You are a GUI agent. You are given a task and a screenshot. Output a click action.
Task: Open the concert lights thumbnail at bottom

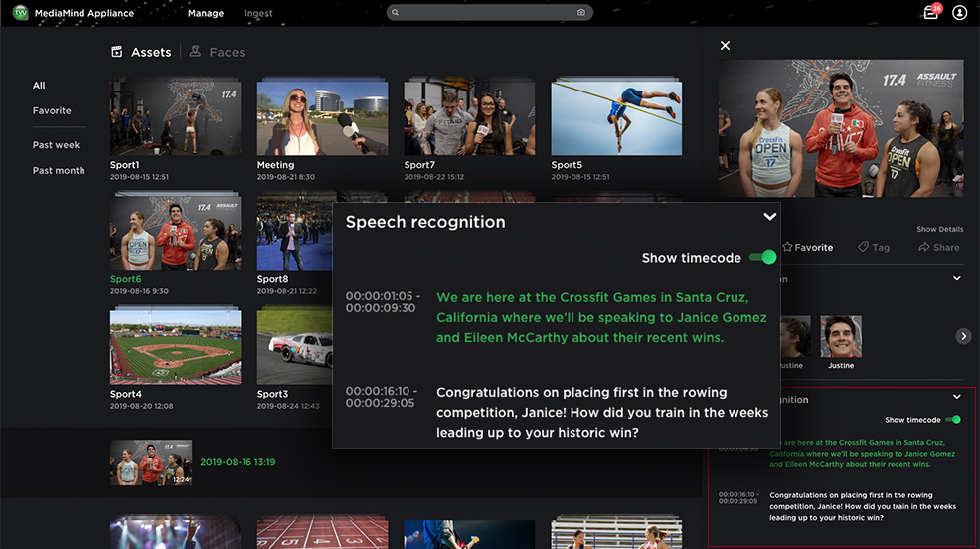pyautogui.click(x=176, y=533)
